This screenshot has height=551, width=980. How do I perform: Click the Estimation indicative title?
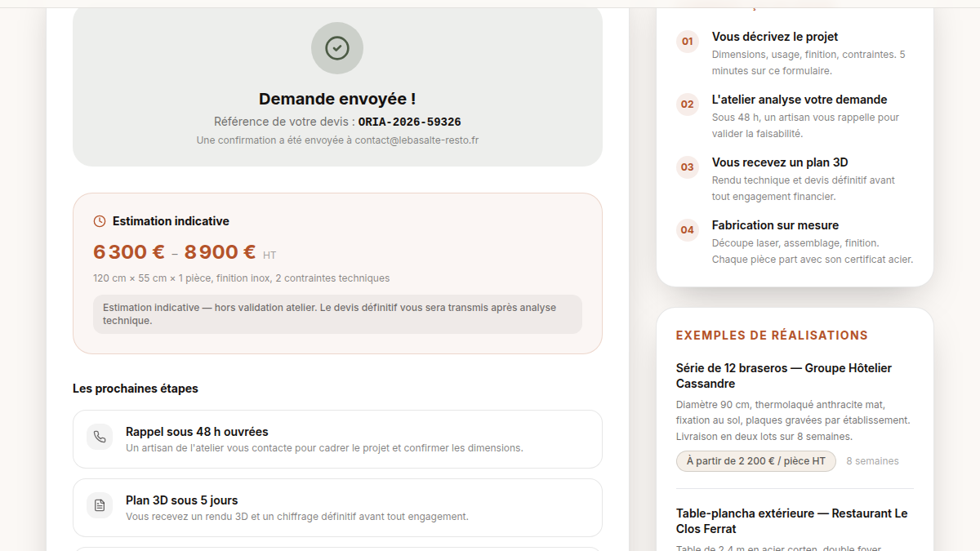pos(171,221)
